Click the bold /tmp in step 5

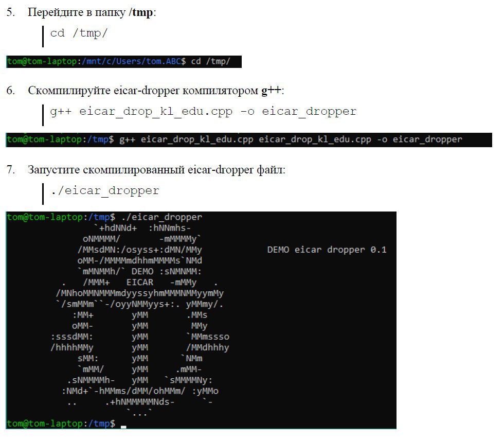(x=140, y=12)
